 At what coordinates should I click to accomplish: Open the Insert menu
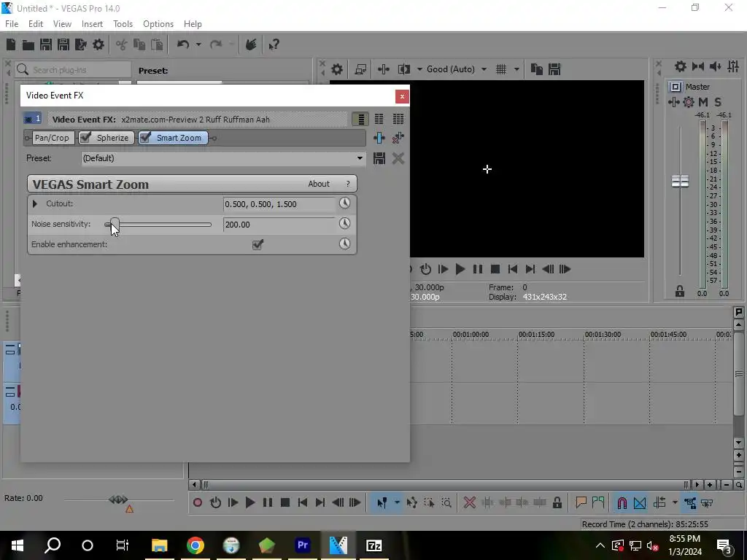(92, 24)
